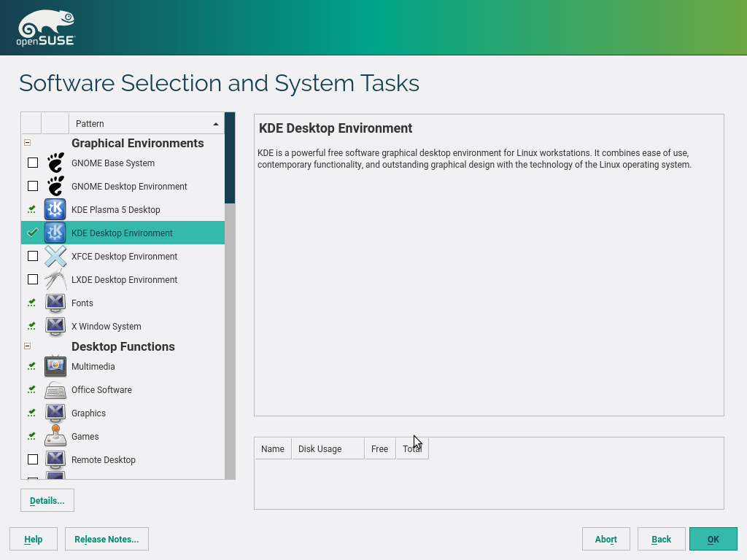Click the Disk Usage column header
This screenshot has height=560, width=747.
(x=328, y=449)
